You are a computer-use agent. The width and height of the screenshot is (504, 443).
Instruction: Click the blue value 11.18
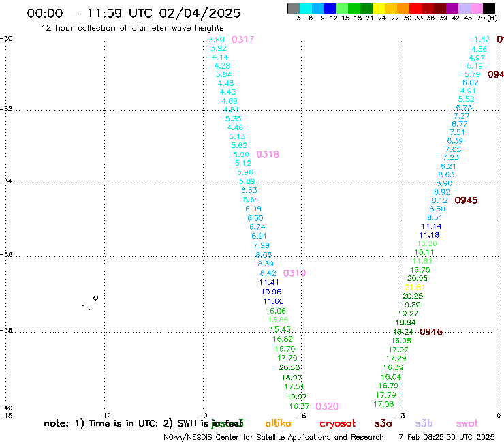pos(429,235)
